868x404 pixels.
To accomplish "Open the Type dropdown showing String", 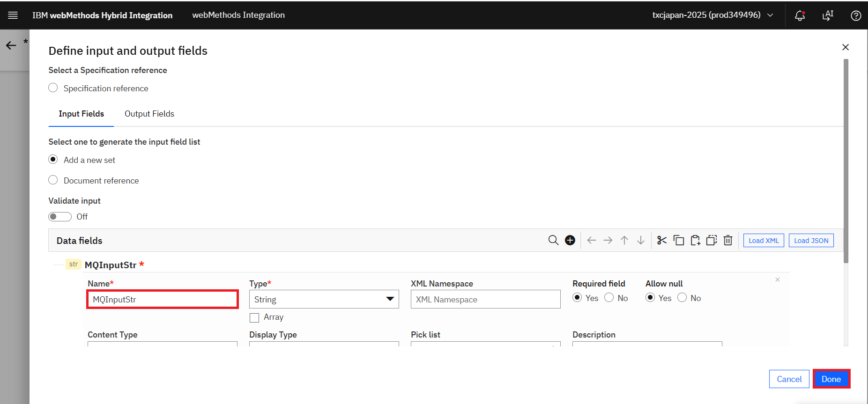I will pyautogui.click(x=324, y=299).
